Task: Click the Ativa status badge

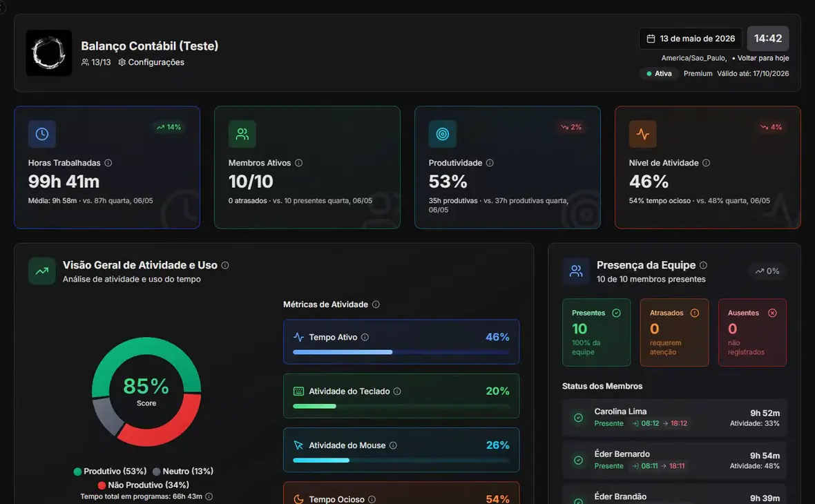Action: (658, 73)
